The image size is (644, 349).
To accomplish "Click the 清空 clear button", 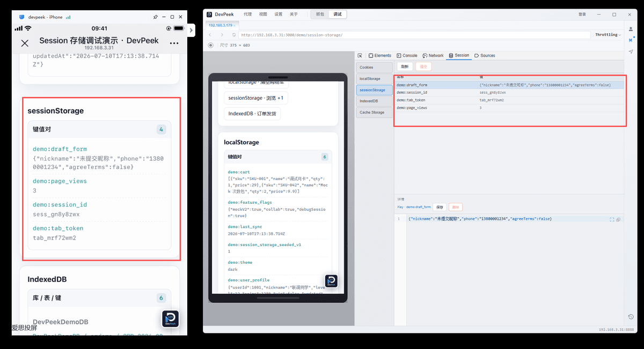I will pyautogui.click(x=423, y=67).
